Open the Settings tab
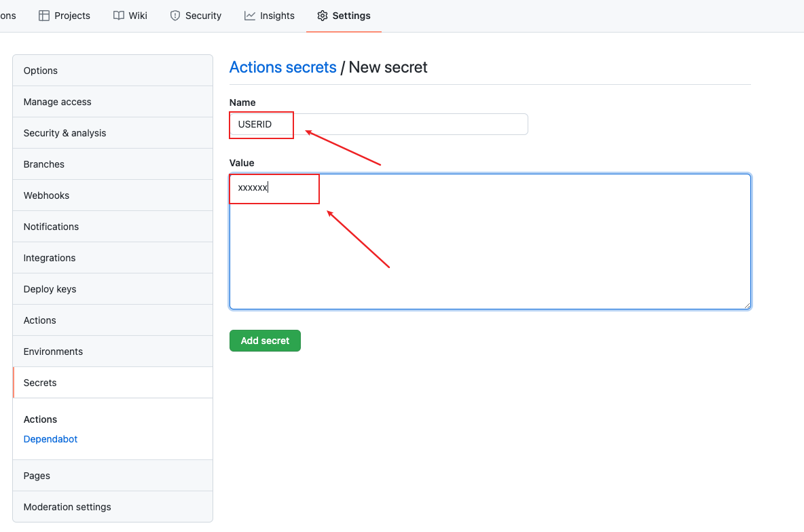 pyautogui.click(x=351, y=16)
